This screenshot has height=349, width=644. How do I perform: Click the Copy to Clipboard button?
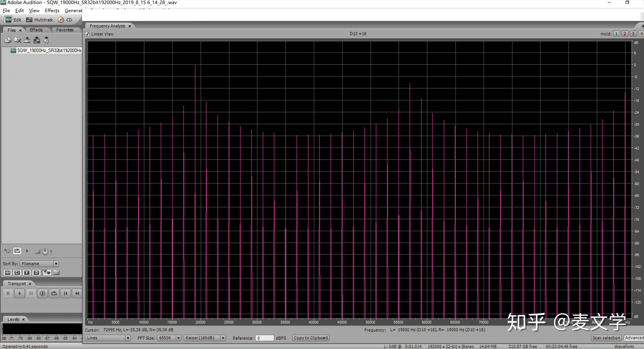[311, 338]
